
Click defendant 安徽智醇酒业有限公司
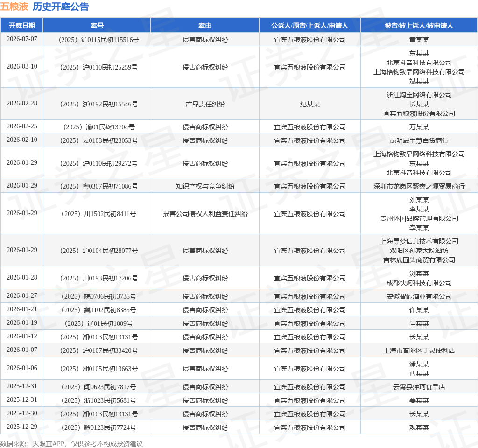pyautogui.click(x=419, y=296)
